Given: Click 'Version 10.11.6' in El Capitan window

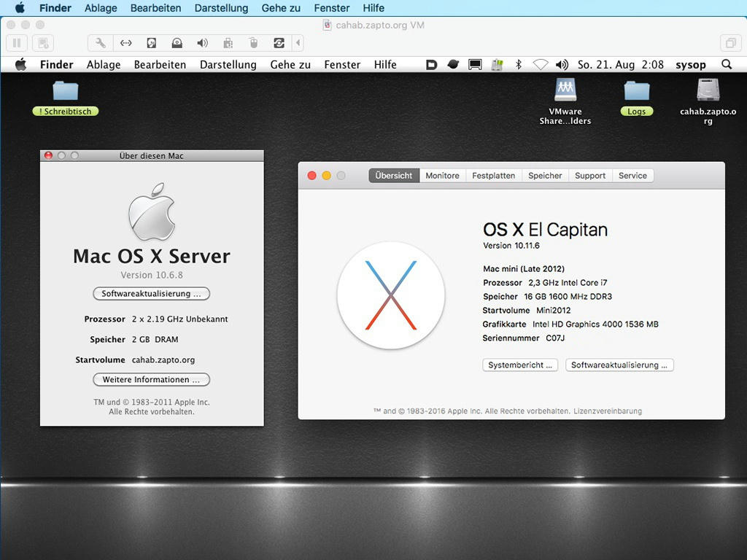Looking at the screenshot, I should coord(511,246).
